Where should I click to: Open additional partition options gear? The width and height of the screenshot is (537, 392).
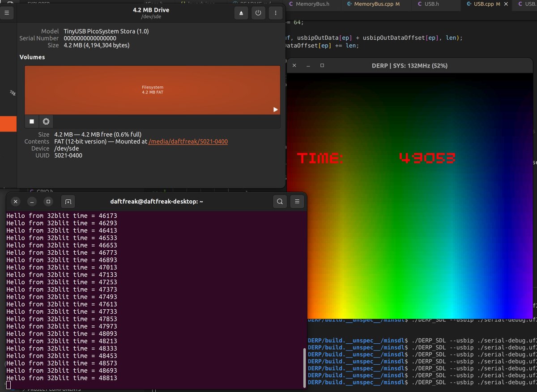[46, 121]
